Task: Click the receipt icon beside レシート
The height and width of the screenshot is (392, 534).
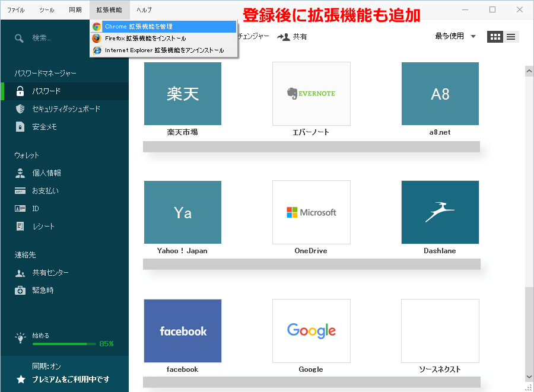Action: [x=20, y=227]
